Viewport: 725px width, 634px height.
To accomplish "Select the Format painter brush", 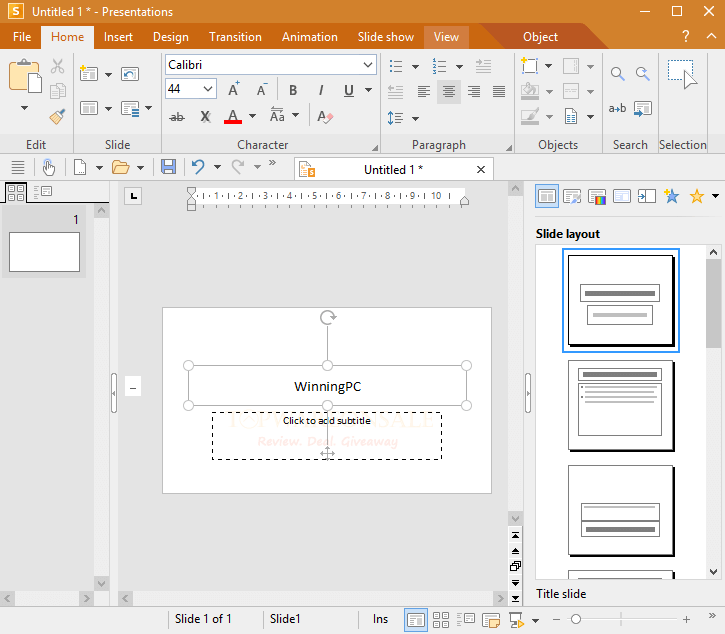I will pos(57,117).
